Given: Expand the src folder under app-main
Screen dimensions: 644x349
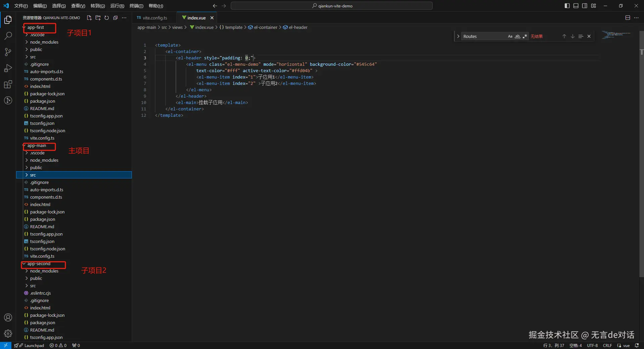Looking at the screenshot, I should pyautogui.click(x=33, y=175).
